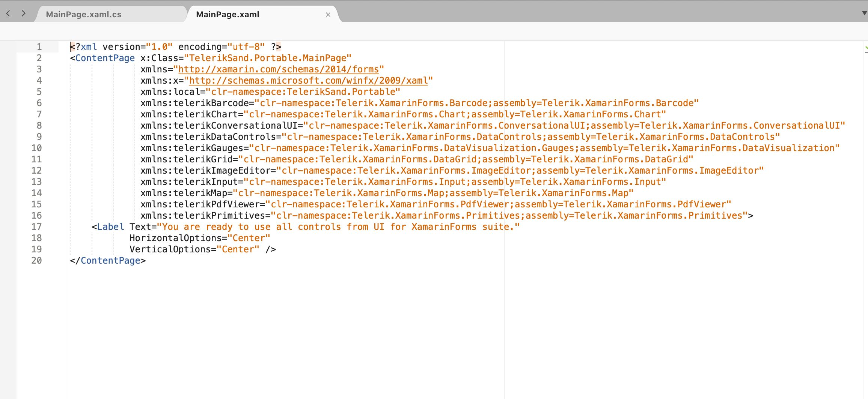
Task: Click line number 20 in the gutter
Action: click(x=36, y=261)
